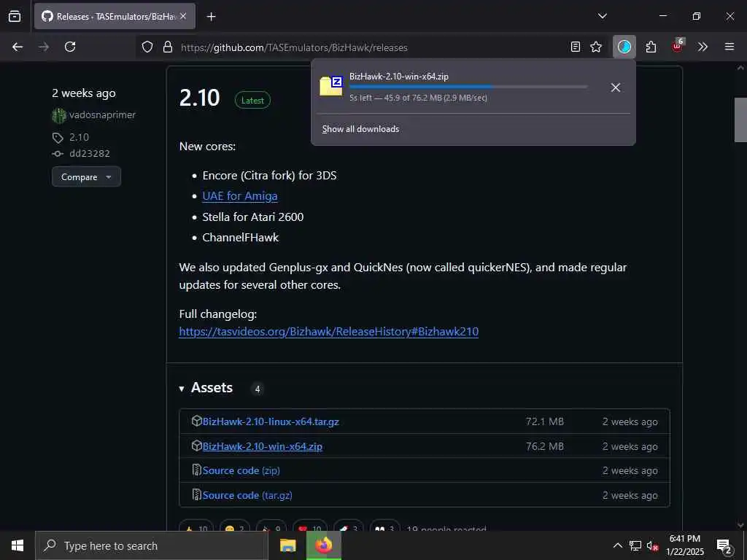View site security padlock info
The width and height of the screenshot is (747, 560).
pos(168,47)
